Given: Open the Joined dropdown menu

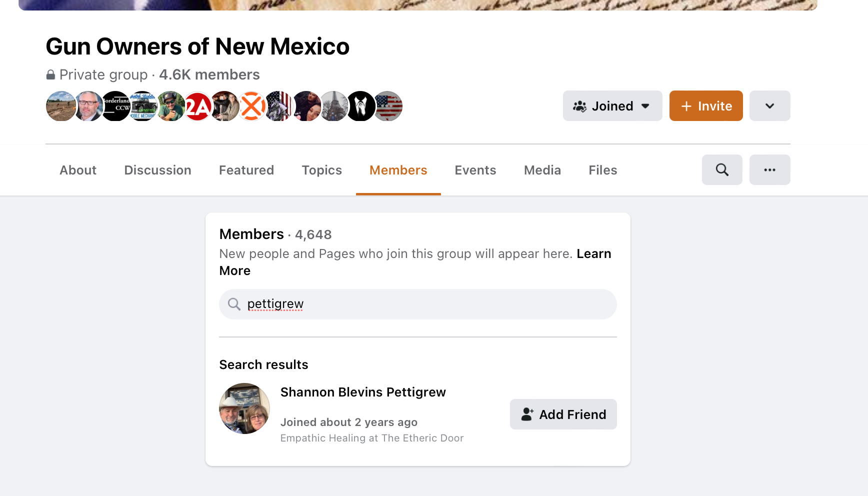Looking at the screenshot, I should pos(612,106).
